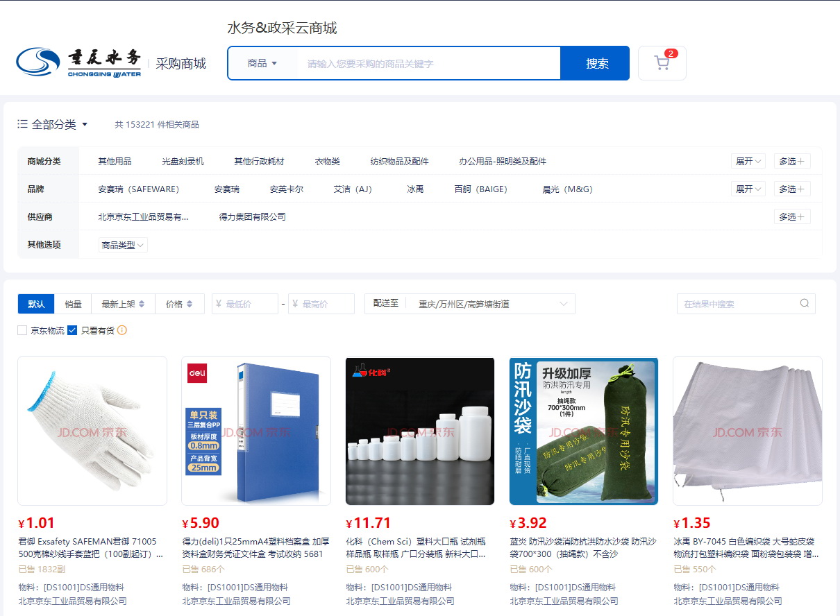Click the Chongqing Water logo

(x=78, y=62)
